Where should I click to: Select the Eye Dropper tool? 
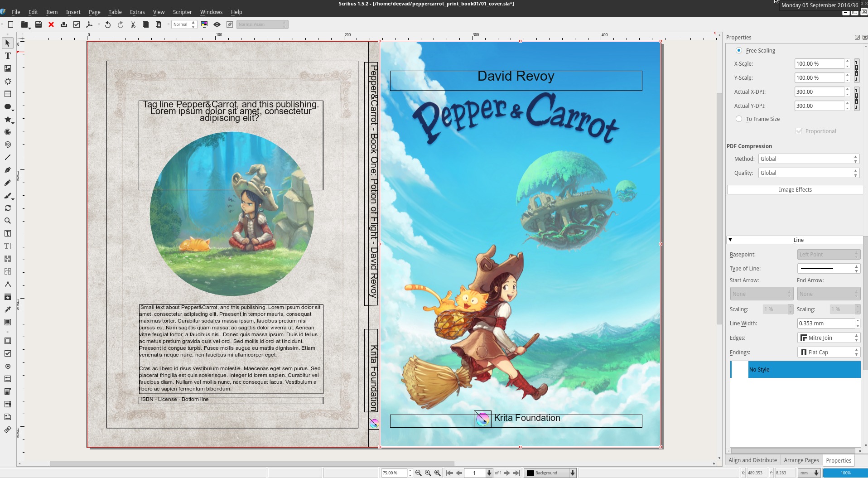pyautogui.click(x=8, y=309)
